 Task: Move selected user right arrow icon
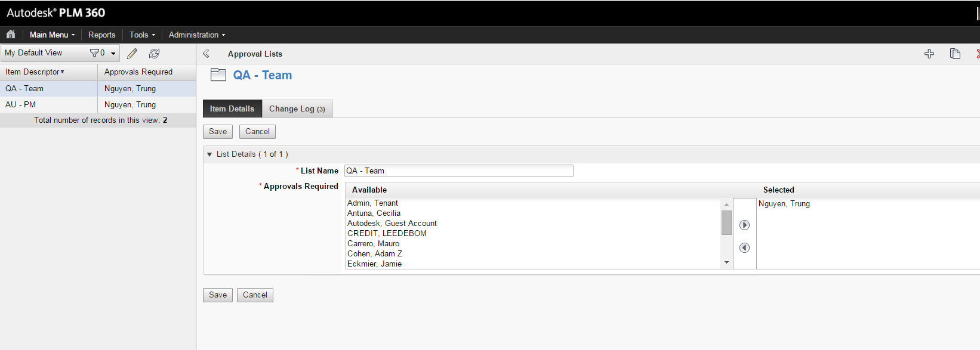pos(744,225)
